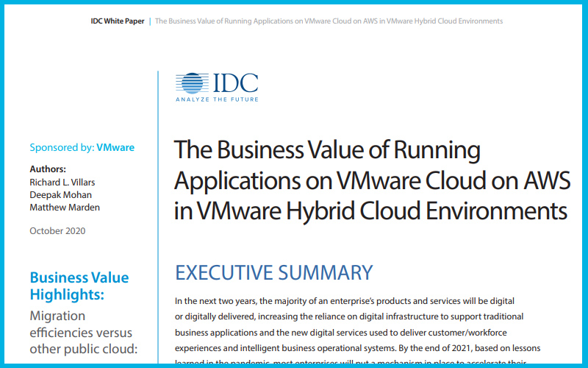588x368 pixels.
Task: Open the VMware sponsor link
Action: click(115, 147)
